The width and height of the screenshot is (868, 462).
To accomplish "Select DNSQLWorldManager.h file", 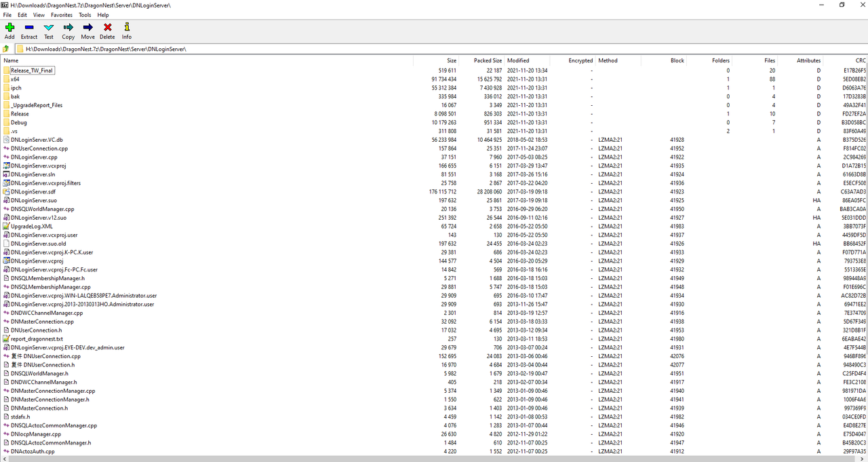I will tap(39, 373).
